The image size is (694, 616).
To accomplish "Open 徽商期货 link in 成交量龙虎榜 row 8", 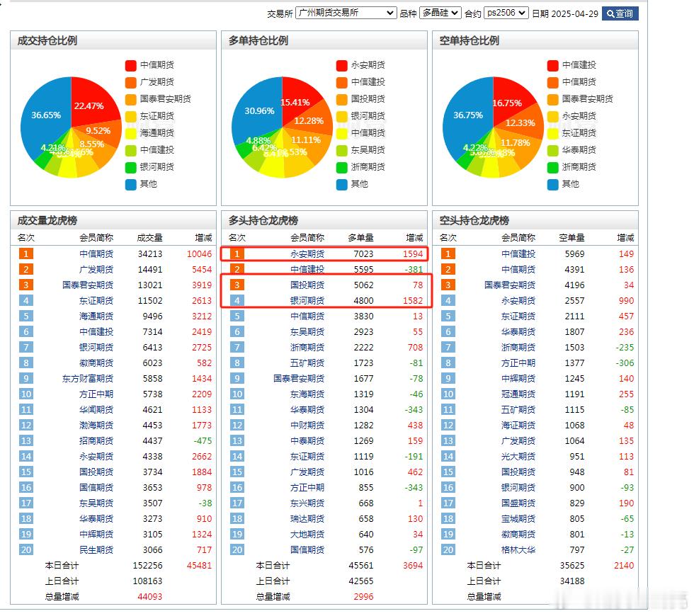I will click(96, 363).
